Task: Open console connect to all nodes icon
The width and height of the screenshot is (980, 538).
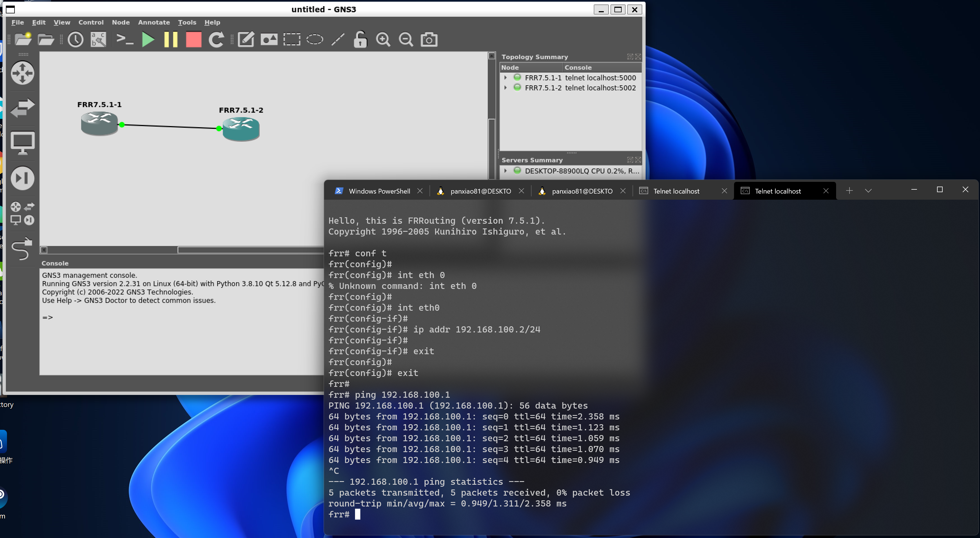Action: [124, 40]
